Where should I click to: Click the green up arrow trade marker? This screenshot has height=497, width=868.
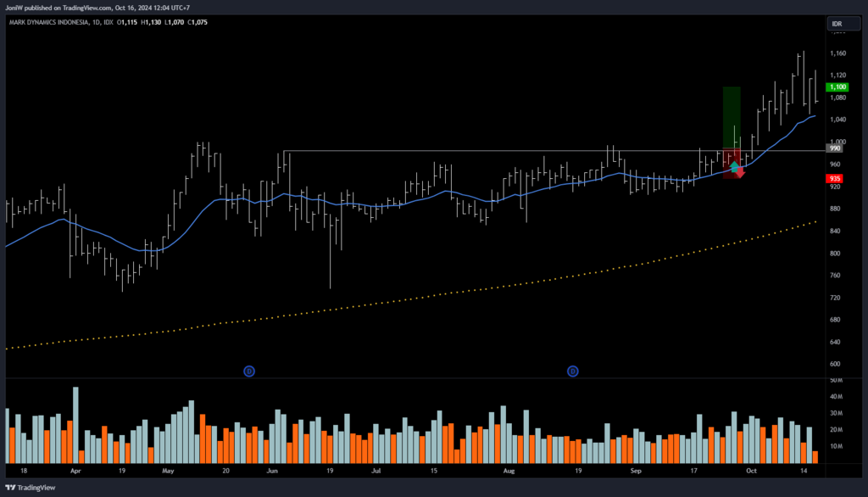(x=734, y=166)
